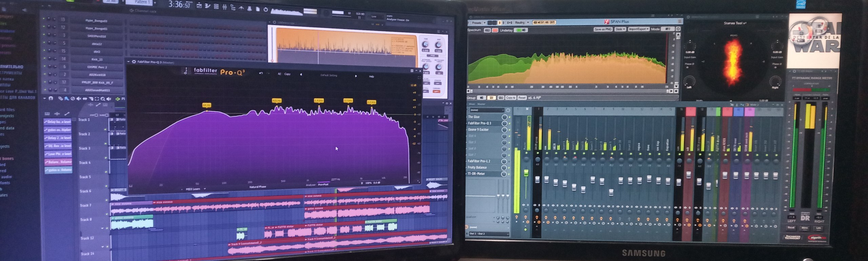Select state A in SPAN Plus
Image resolution: width=868 pixels, height=261 pixels.
pos(499,23)
